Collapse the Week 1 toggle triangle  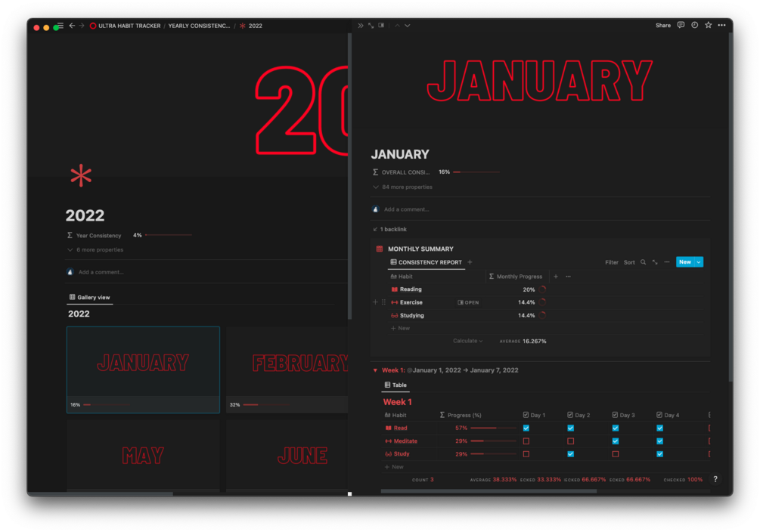pyautogui.click(x=375, y=370)
